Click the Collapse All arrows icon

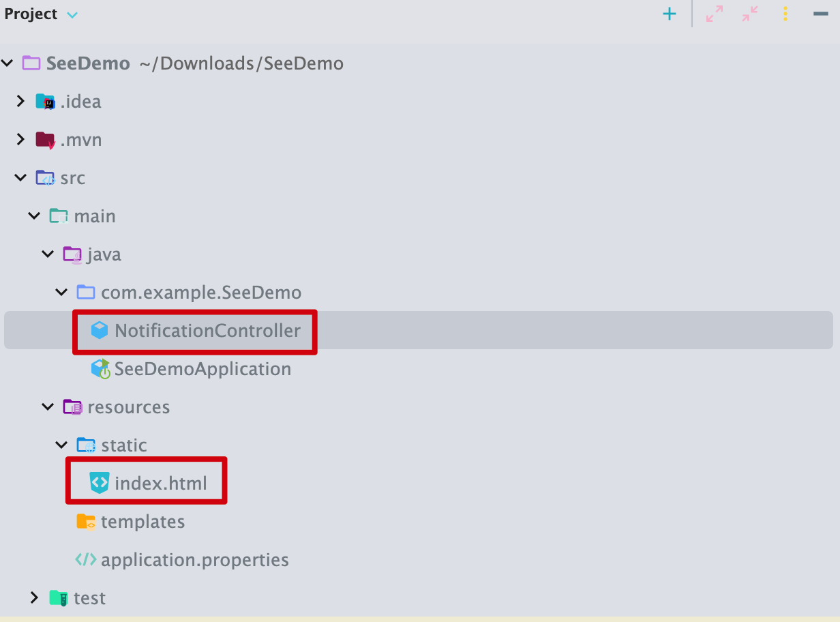tap(750, 14)
